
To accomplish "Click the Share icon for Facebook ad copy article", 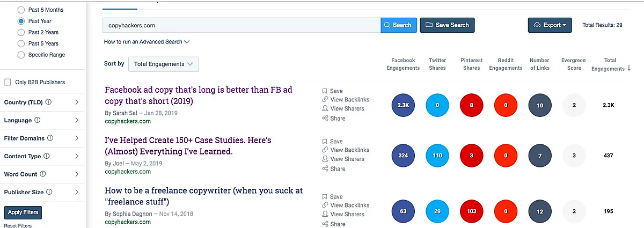I will point(325,119).
